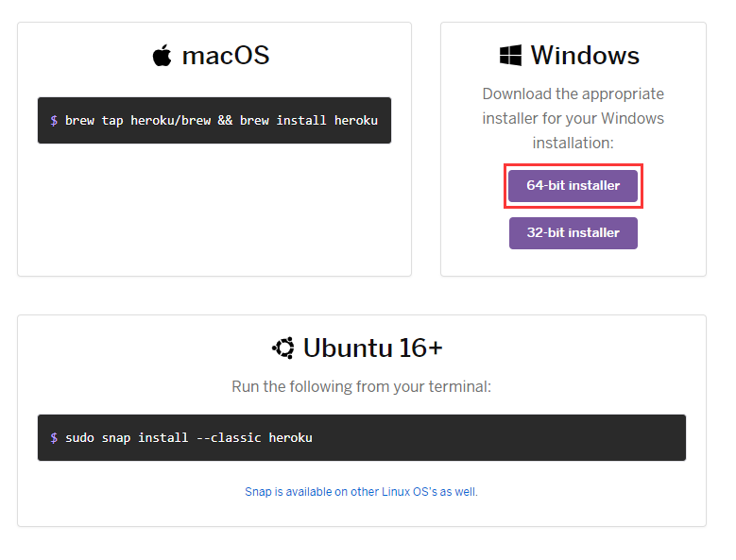
Task: Click the macOS heading text
Action: tap(226, 56)
